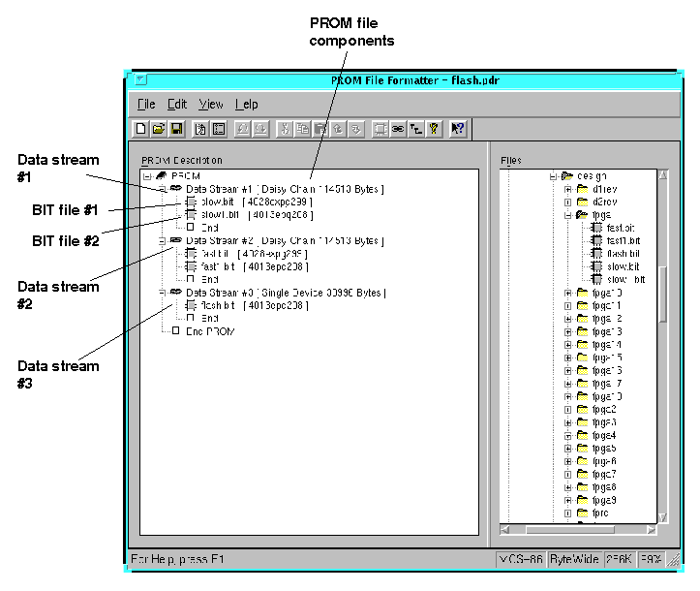Click the Undo toolbar icon

coord(242,129)
